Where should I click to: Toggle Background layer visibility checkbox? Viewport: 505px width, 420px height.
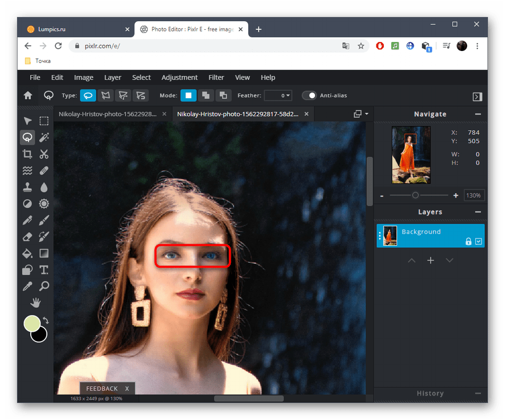478,242
